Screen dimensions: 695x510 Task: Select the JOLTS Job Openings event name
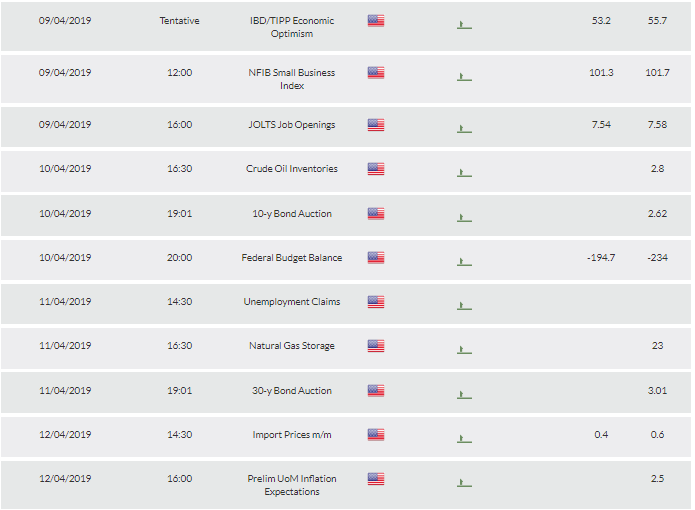pyautogui.click(x=292, y=125)
